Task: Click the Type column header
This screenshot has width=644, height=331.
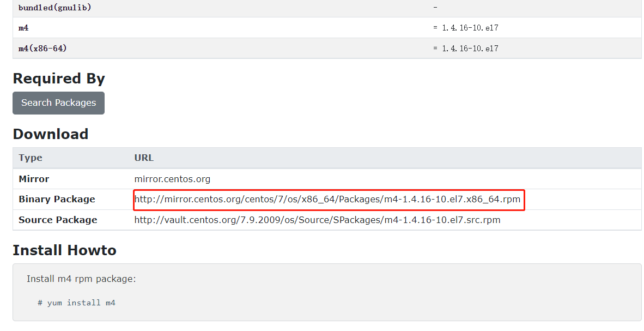Action: [x=30, y=158]
